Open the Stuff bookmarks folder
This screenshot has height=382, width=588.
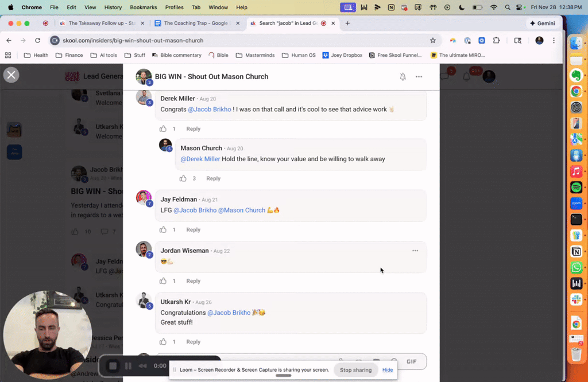[x=134, y=56]
